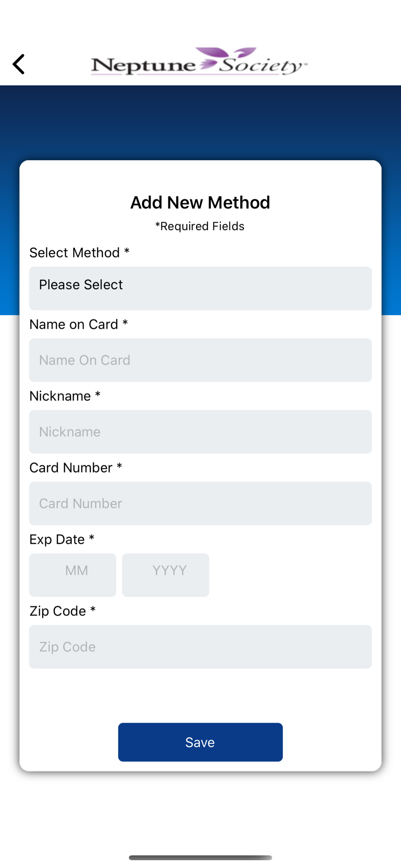Click the Select Method label

tap(79, 253)
